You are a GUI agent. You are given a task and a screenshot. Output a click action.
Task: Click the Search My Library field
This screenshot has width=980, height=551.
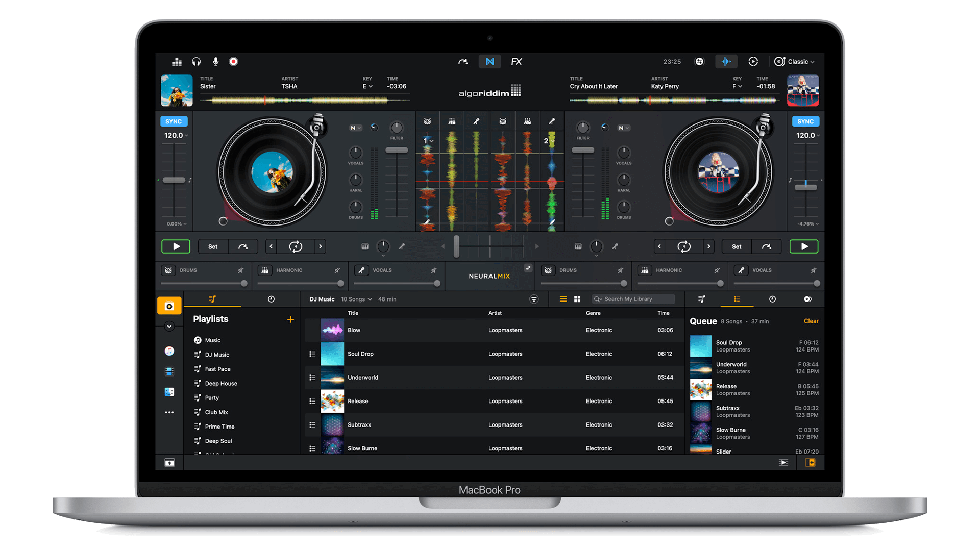[x=633, y=299]
